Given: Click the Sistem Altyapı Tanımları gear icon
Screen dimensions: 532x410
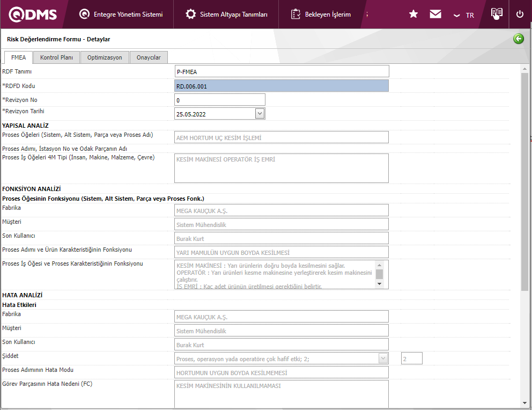Looking at the screenshot, I should tap(190, 14).
